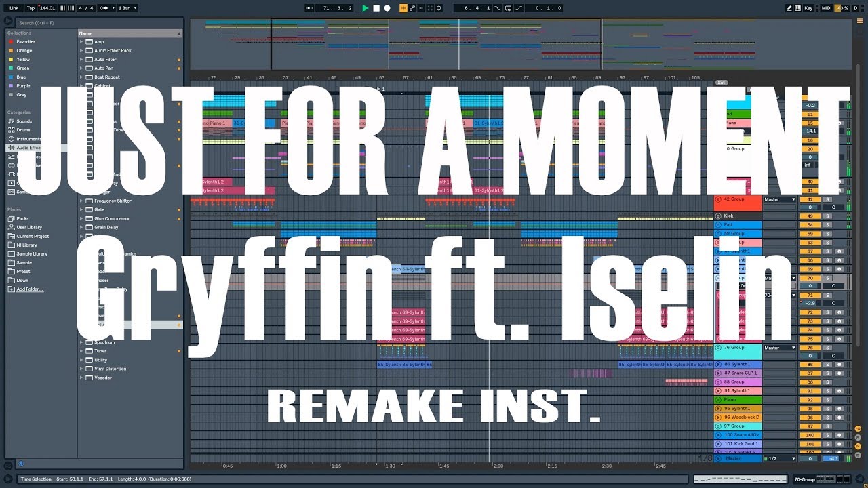
Task: Expand the Glue Compressor entry
Action: click(x=81, y=218)
